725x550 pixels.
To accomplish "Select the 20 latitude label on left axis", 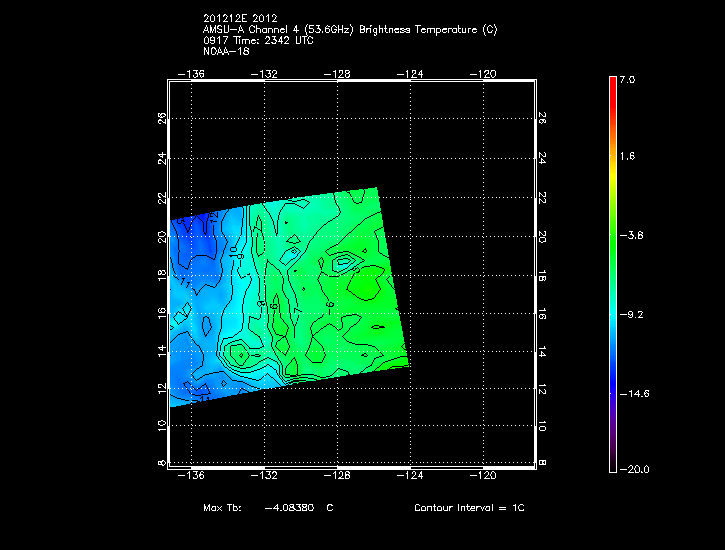I will 162,237.
